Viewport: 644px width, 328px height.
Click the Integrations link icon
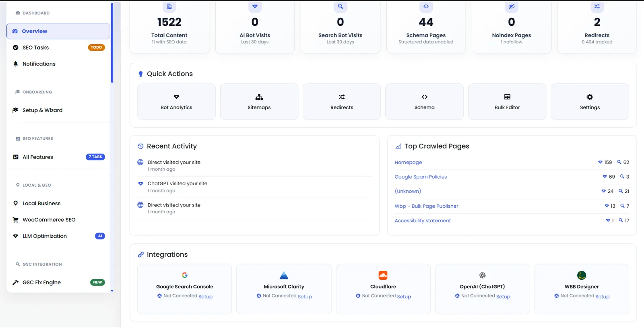click(140, 255)
